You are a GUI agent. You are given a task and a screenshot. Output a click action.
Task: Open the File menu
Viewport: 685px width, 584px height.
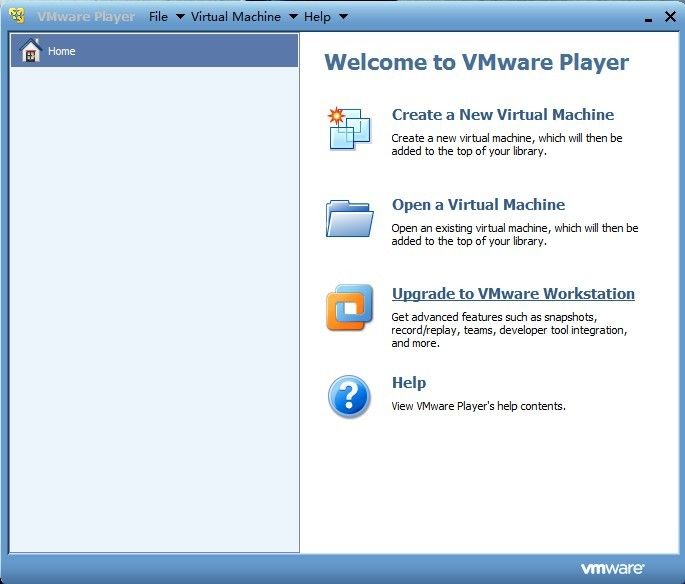(x=158, y=17)
